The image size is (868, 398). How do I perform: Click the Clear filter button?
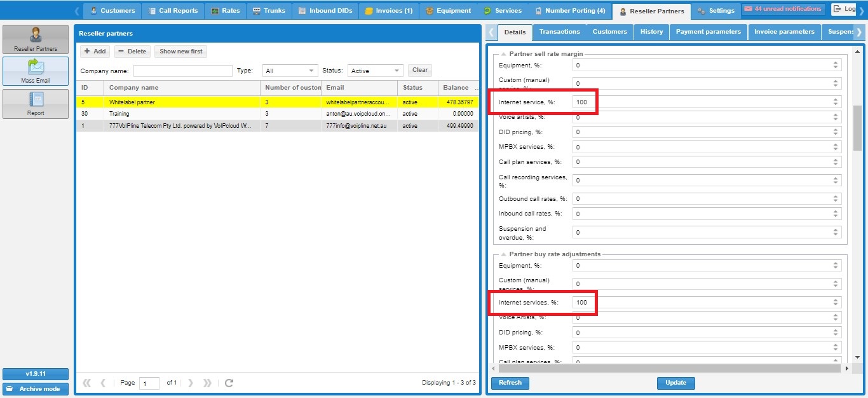pos(420,70)
